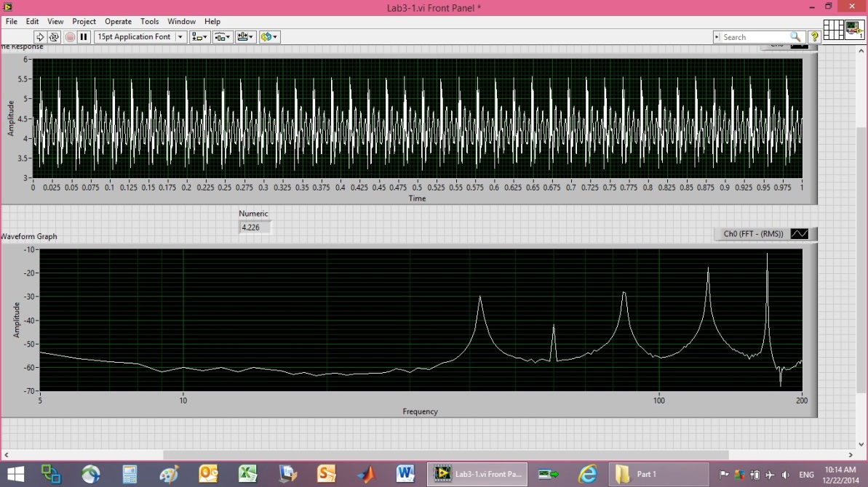Pause the running VI

tap(84, 37)
